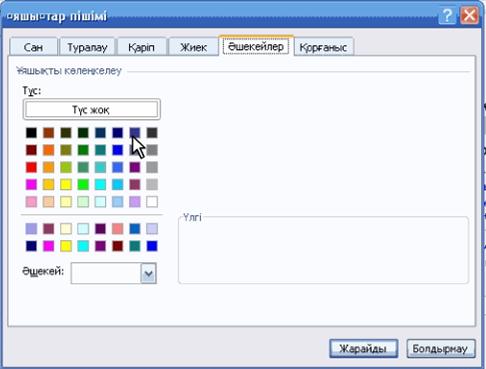Choose the sky blue swatch in fourth row
Image resolution: width=486 pixels, height=369 pixels.
click(118, 184)
